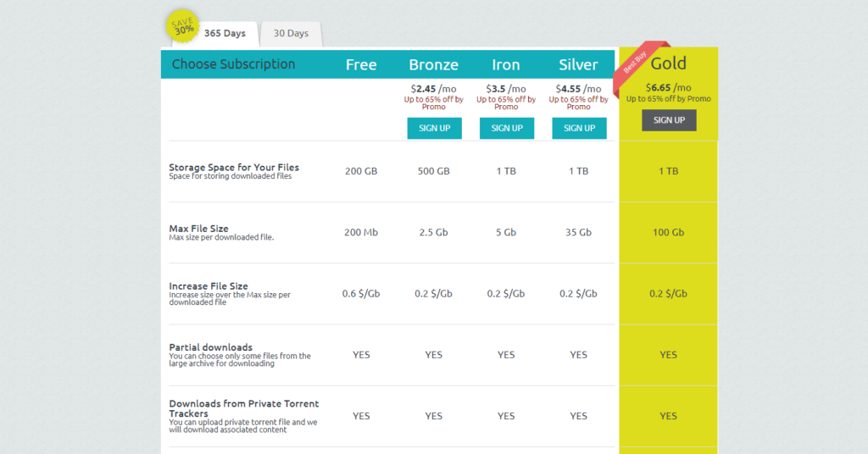Click the Iron 1 TB storage cell

[506, 171]
